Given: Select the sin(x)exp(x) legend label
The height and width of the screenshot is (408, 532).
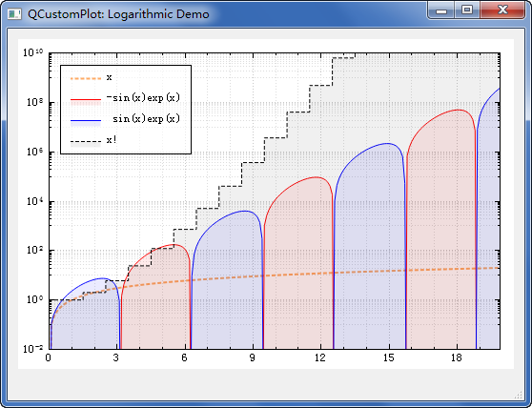Looking at the screenshot, I should coord(146,119).
